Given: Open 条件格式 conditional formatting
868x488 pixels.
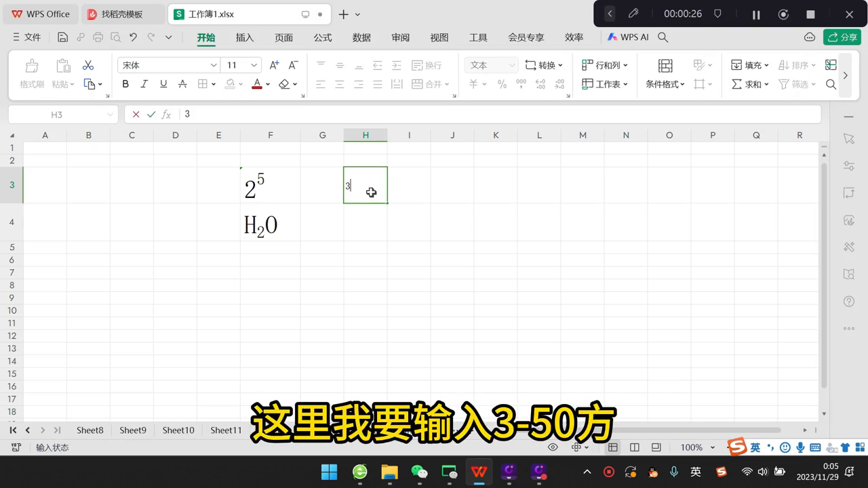Looking at the screenshot, I should tap(665, 75).
